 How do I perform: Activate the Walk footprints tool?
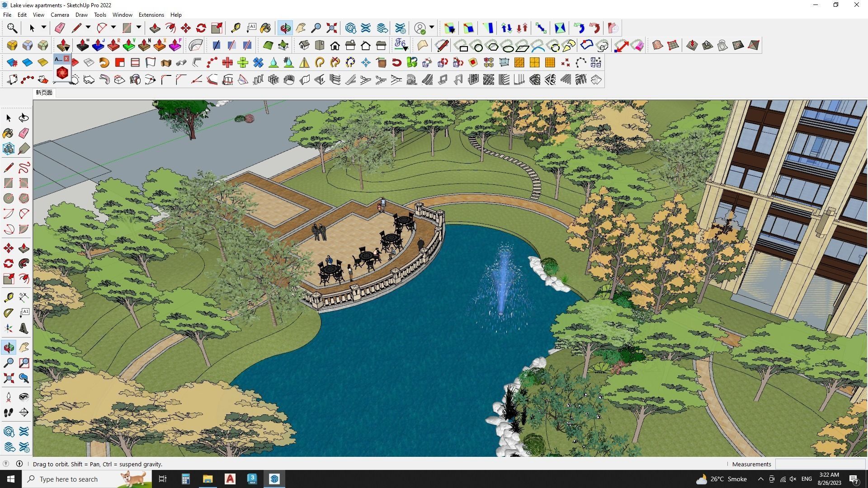(9, 413)
